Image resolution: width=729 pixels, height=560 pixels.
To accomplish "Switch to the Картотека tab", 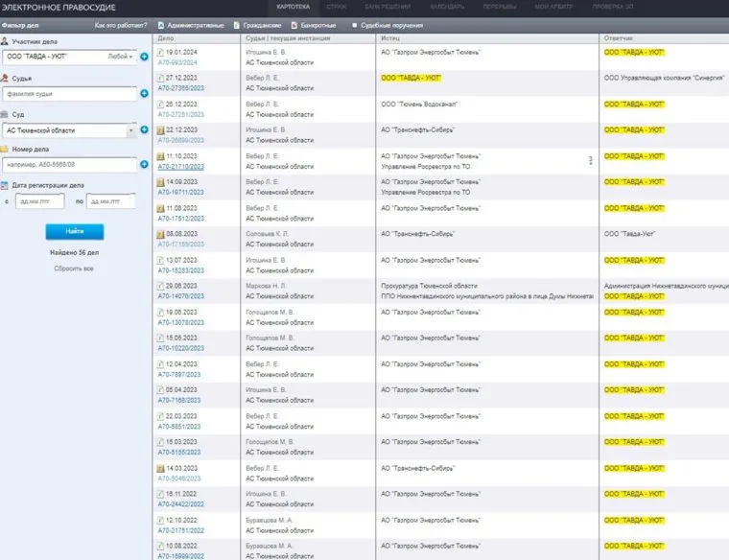I will (294, 7).
